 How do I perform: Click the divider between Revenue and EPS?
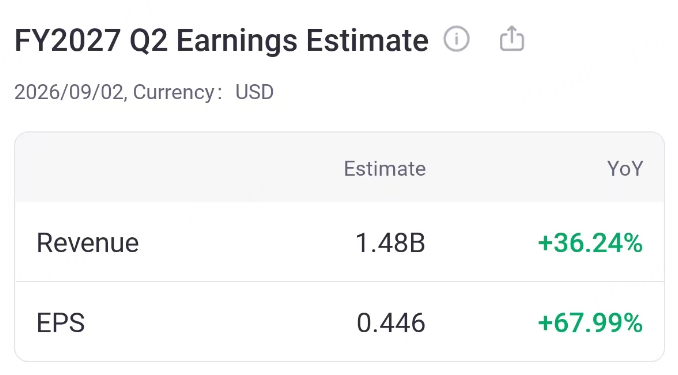pos(339,282)
